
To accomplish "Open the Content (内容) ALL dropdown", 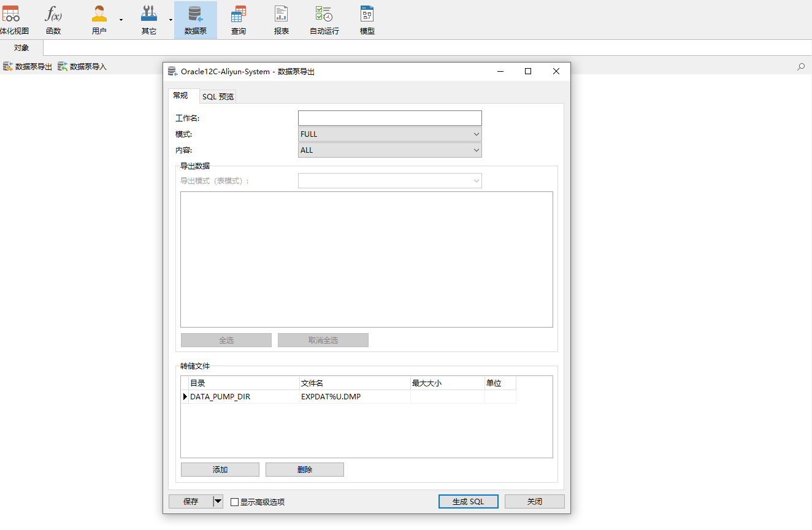I will (390, 150).
